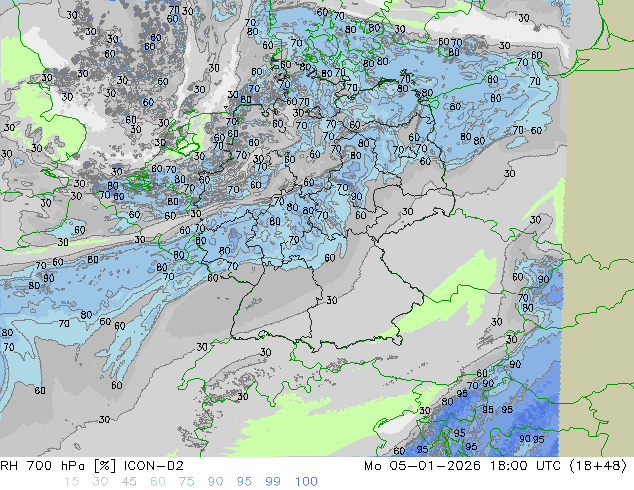Click the '18:00 UTC' time label

click(525, 466)
